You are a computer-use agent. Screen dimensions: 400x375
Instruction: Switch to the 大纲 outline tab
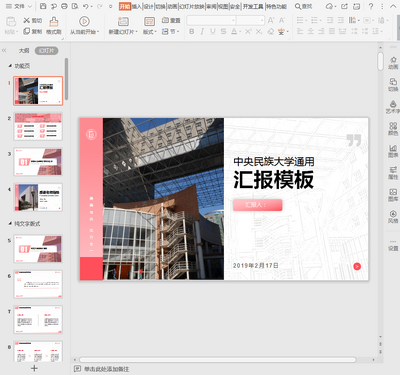click(24, 51)
